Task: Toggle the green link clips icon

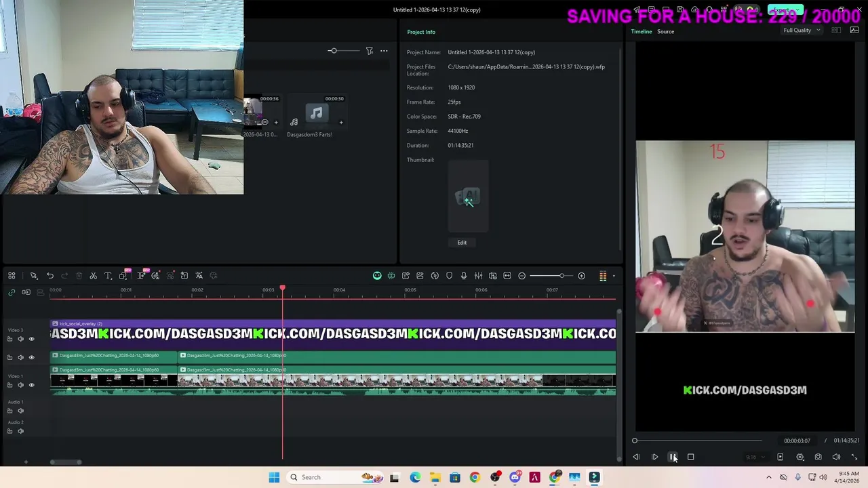Action: tap(12, 292)
